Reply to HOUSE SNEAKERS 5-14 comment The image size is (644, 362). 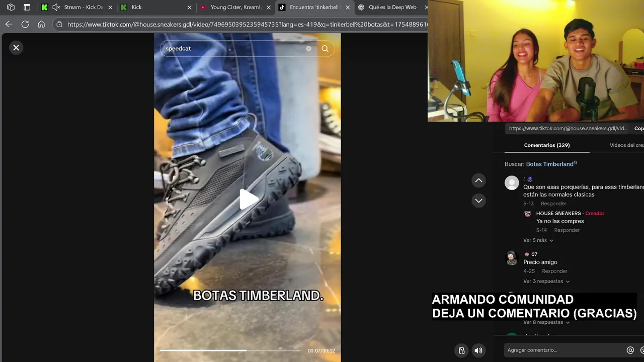[567, 230]
